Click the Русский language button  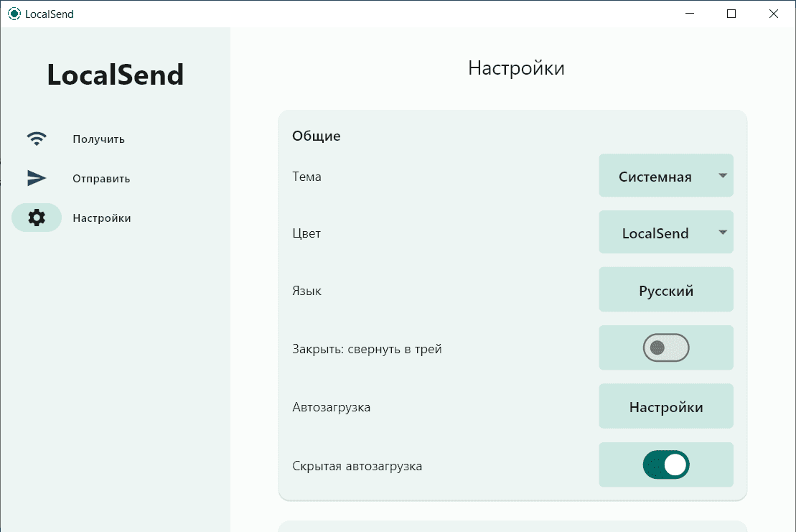click(x=666, y=291)
